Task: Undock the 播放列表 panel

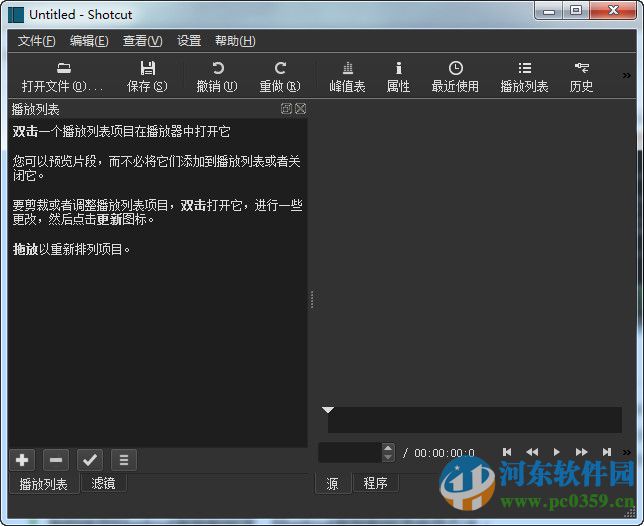Action: point(286,109)
